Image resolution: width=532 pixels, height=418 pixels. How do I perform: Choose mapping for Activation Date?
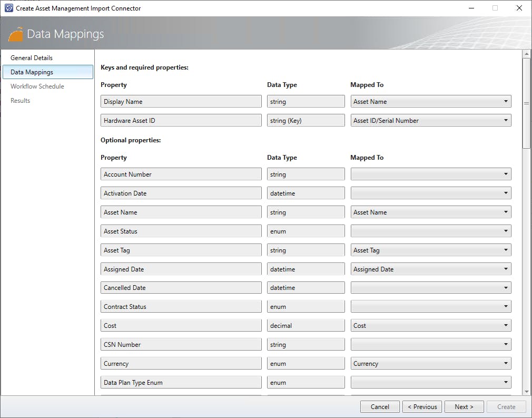coord(430,193)
